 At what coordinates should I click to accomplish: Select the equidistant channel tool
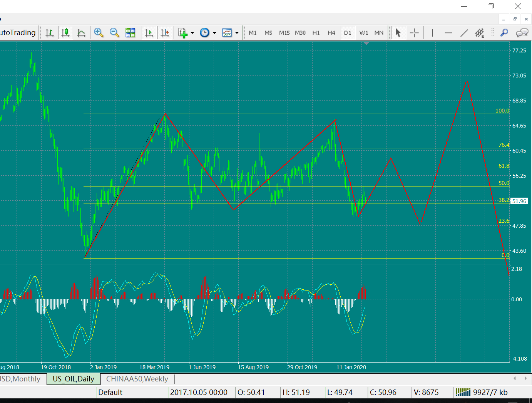[480, 33]
